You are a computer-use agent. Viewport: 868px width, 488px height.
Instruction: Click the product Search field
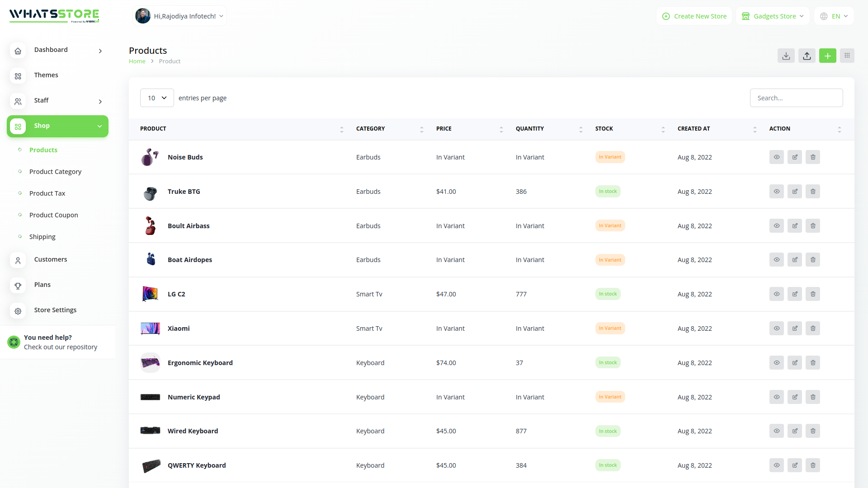[x=796, y=98]
